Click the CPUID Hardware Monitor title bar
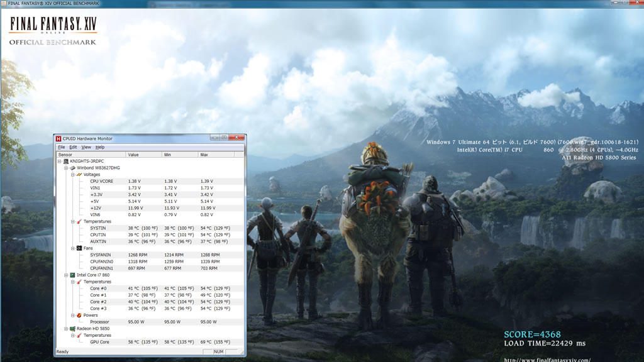This screenshot has width=644, height=362. click(x=150, y=138)
